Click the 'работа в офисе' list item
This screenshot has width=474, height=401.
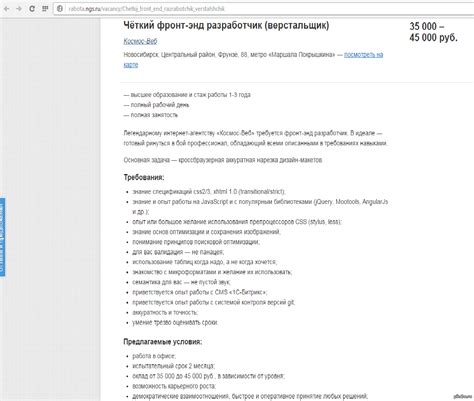point(154,356)
